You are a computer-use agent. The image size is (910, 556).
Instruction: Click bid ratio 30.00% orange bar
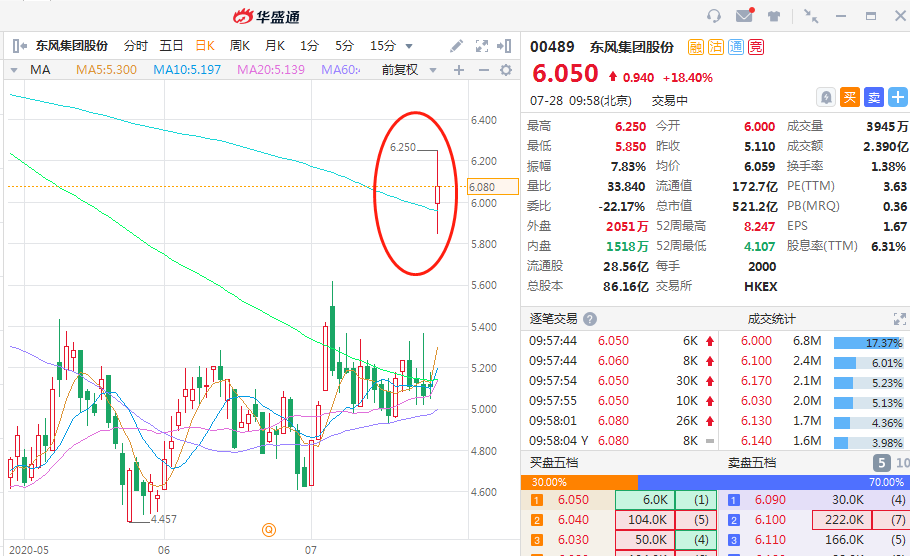pos(579,482)
